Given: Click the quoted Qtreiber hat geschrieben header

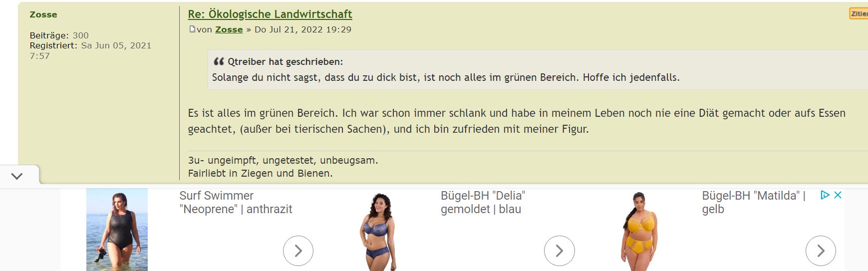Looking at the screenshot, I should tap(285, 62).
